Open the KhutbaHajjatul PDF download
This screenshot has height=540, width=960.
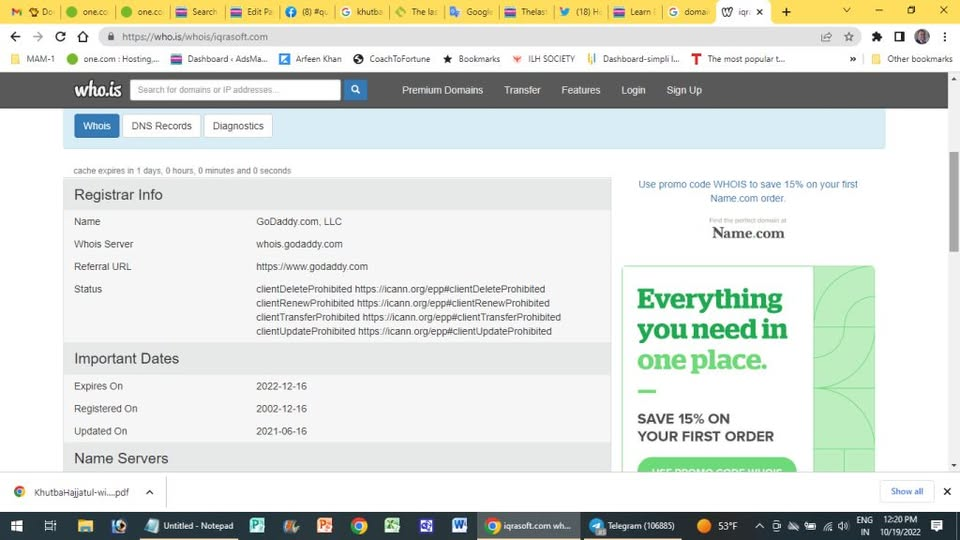(x=72, y=492)
